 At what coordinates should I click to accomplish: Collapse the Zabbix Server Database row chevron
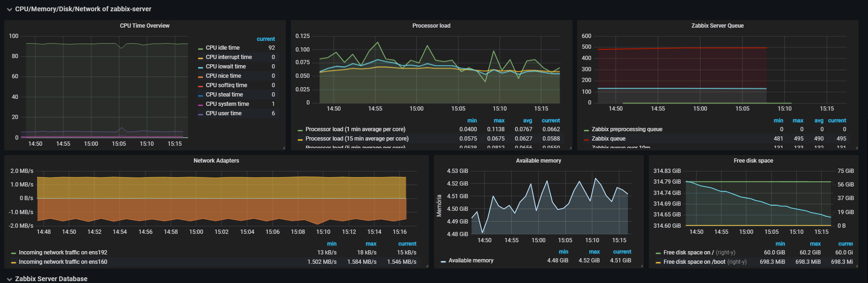(x=9, y=279)
